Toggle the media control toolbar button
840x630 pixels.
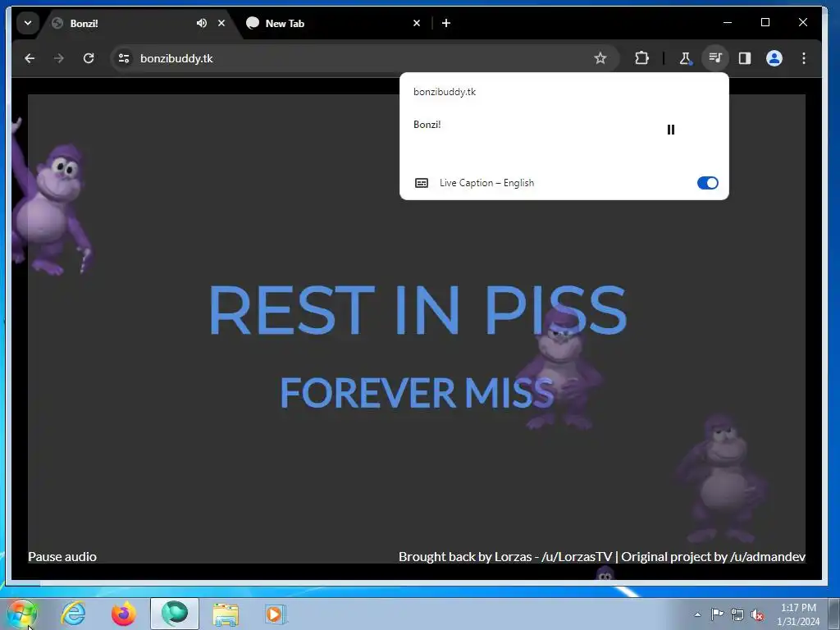click(x=714, y=58)
